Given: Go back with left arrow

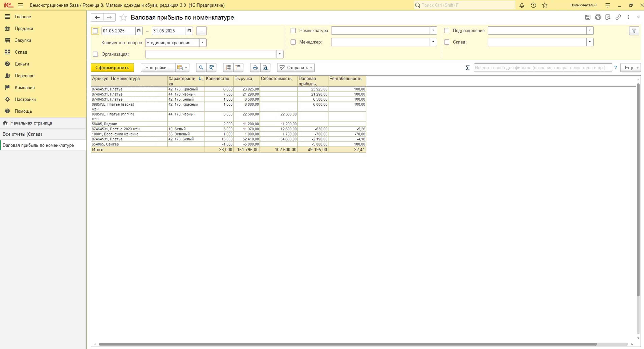Looking at the screenshot, I should 97,17.
